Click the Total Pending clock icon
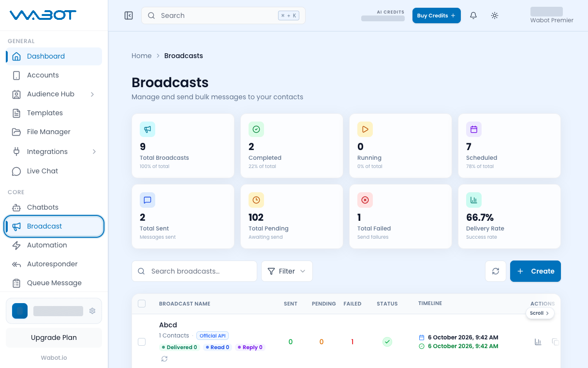The image size is (588, 368). 256,200
